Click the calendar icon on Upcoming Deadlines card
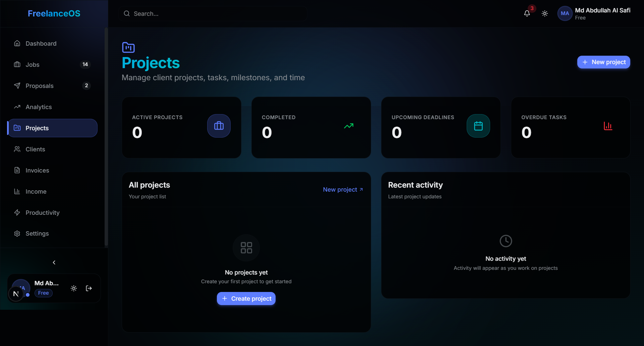This screenshot has height=346, width=644. 478,126
